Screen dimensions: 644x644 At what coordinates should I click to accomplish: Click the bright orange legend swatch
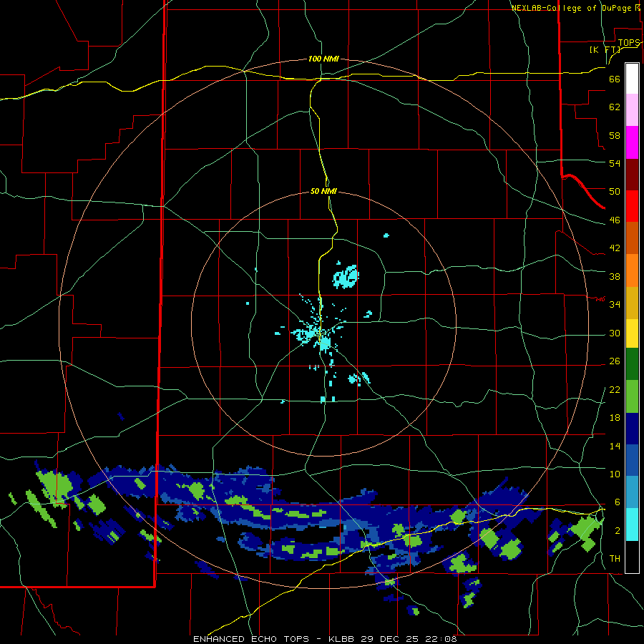click(x=632, y=270)
